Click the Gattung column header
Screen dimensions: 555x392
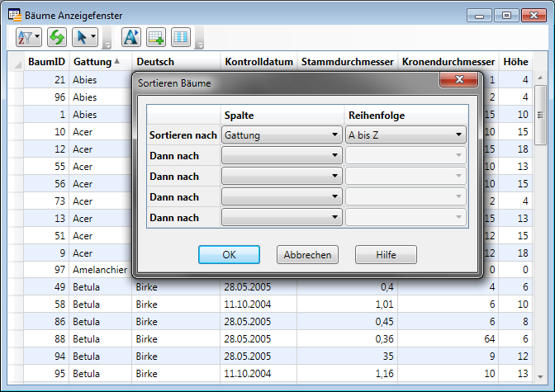(x=101, y=62)
